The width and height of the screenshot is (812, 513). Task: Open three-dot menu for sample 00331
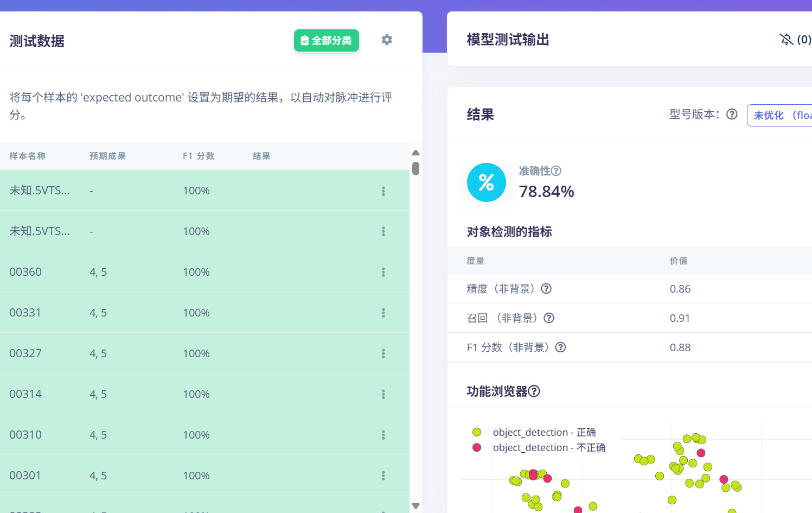point(383,313)
